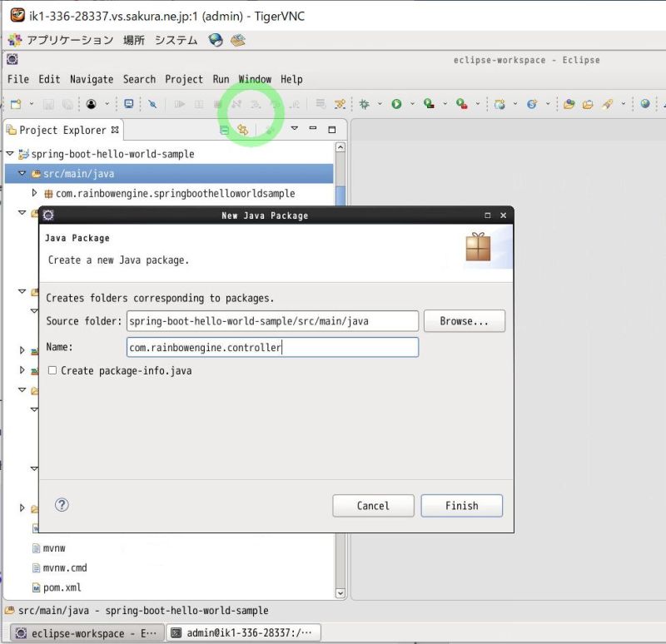Click Browse next to Source folder
Viewport: 666px width, 644px height.
[464, 321]
